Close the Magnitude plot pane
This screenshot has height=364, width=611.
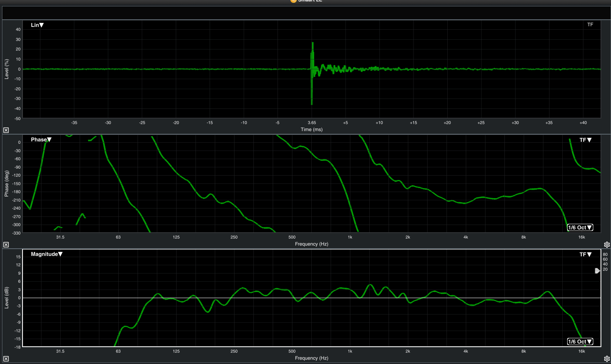pos(6,359)
